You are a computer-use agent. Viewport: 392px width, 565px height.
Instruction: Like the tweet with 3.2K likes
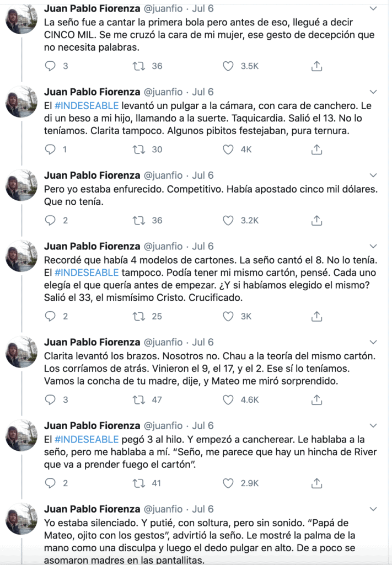coord(228,220)
